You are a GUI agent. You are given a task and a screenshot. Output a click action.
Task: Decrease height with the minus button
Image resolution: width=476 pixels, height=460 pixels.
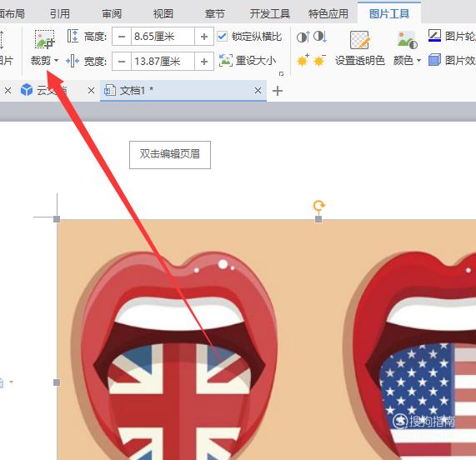(122, 37)
